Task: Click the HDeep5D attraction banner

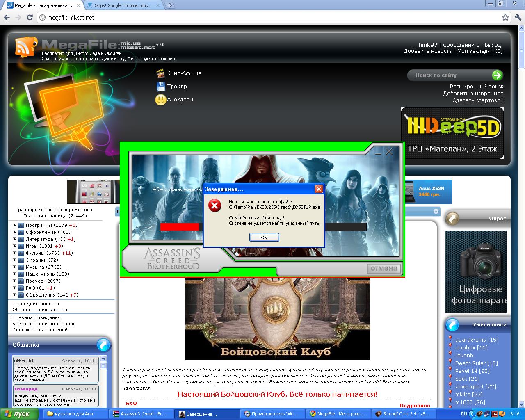Action: pyautogui.click(x=452, y=133)
